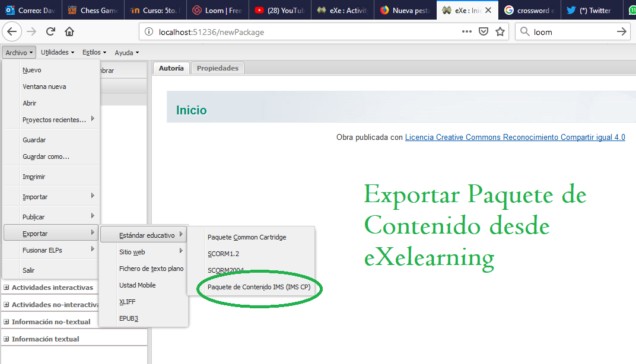Choose Paquete de Contenido IMS (IMS CP)
This screenshot has height=364, width=636.
click(x=251, y=287)
